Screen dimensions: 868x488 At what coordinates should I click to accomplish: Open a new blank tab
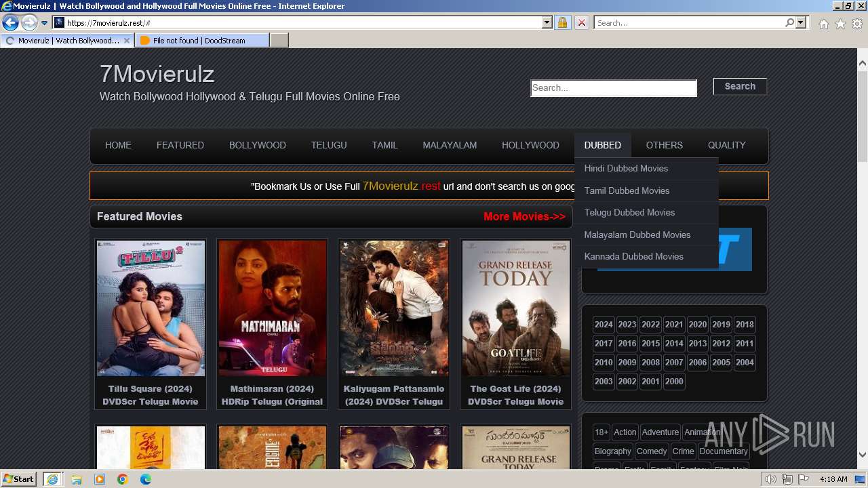point(279,41)
